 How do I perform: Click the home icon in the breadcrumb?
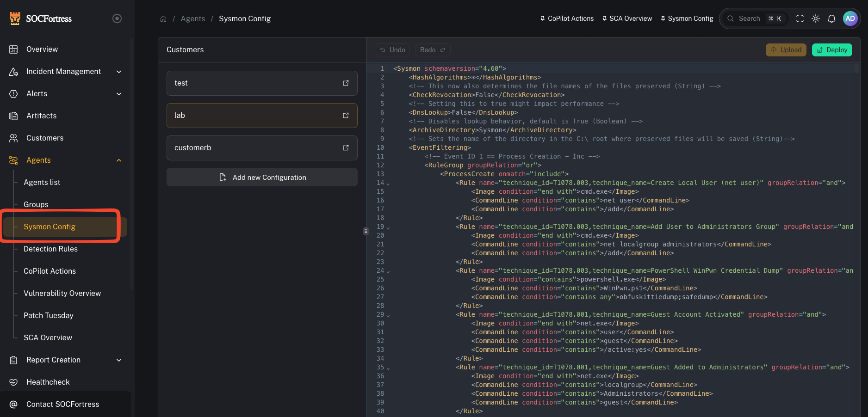pyautogui.click(x=163, y=18)
